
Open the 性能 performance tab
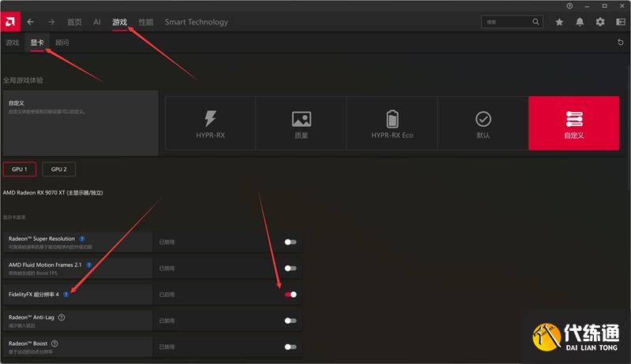(x=146, y=22)
